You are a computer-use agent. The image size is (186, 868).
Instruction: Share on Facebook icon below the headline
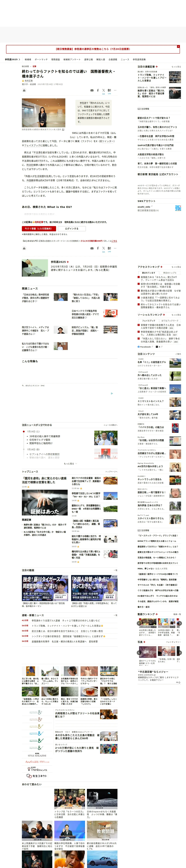(x=98, y=90)
